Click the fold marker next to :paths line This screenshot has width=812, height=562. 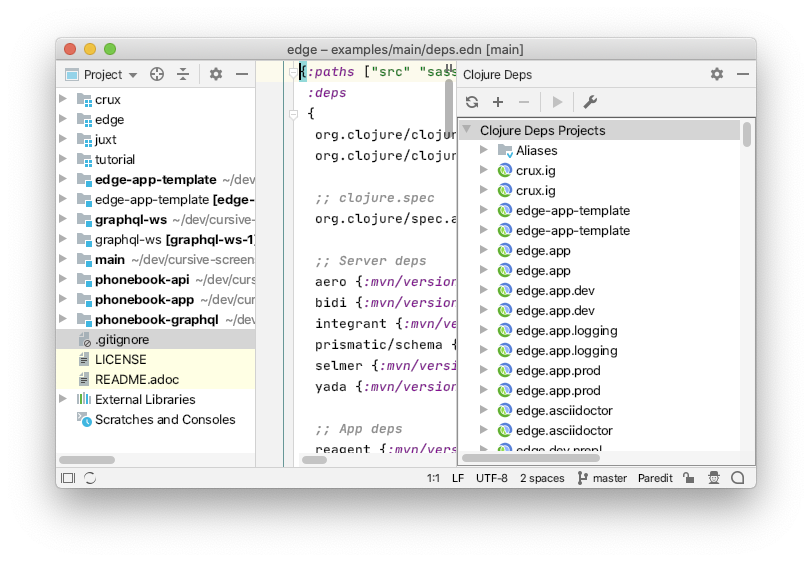coord(293,73)
